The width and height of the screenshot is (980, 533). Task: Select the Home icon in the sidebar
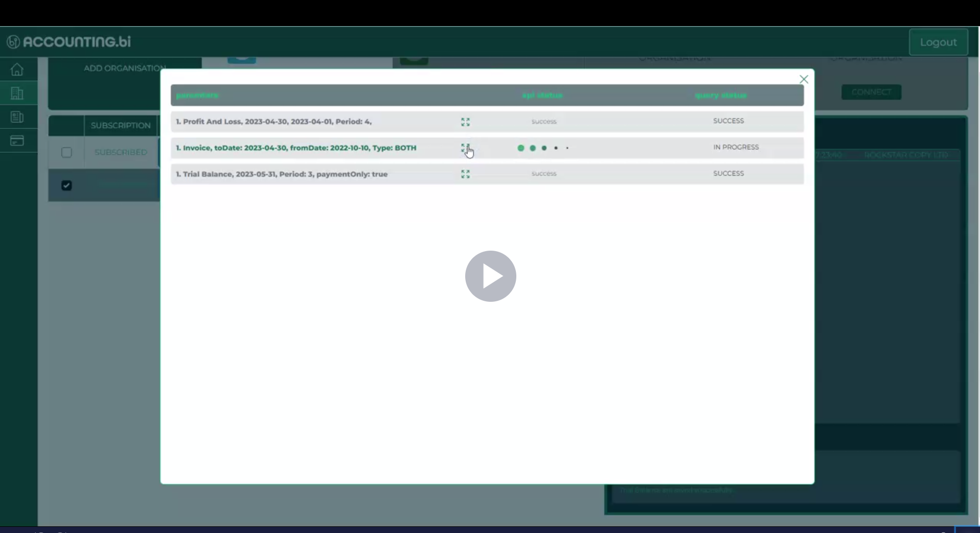17,69
